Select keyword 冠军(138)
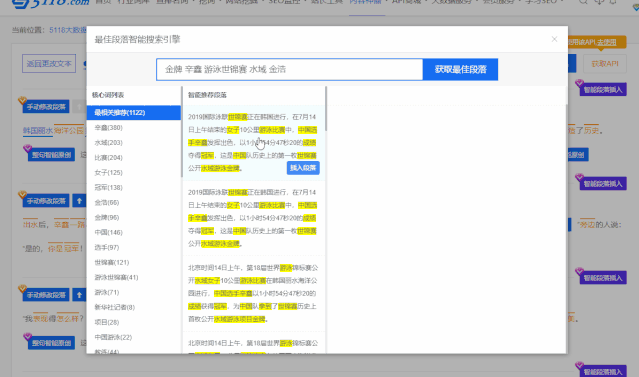Image resolution: width=639 pixels, height=377 pixels. coord(108,187)
